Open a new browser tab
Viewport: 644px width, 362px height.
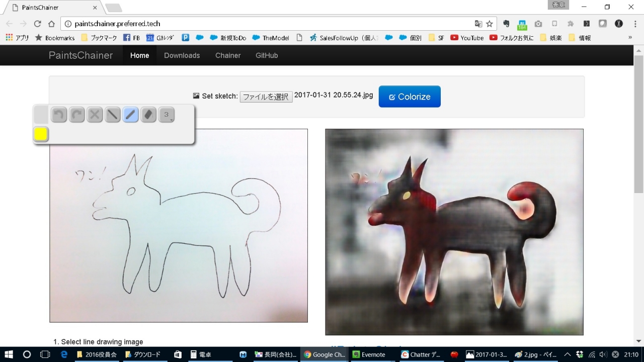click(114, 8)
